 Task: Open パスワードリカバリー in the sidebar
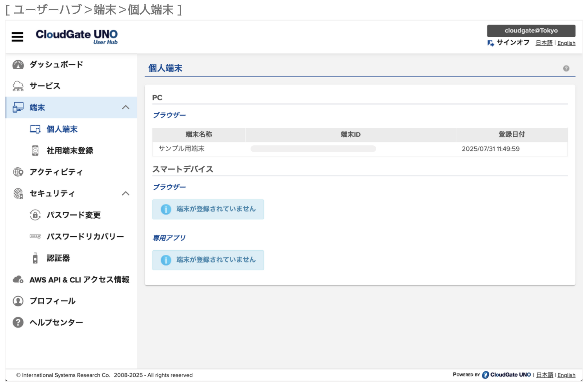point(85,237)
